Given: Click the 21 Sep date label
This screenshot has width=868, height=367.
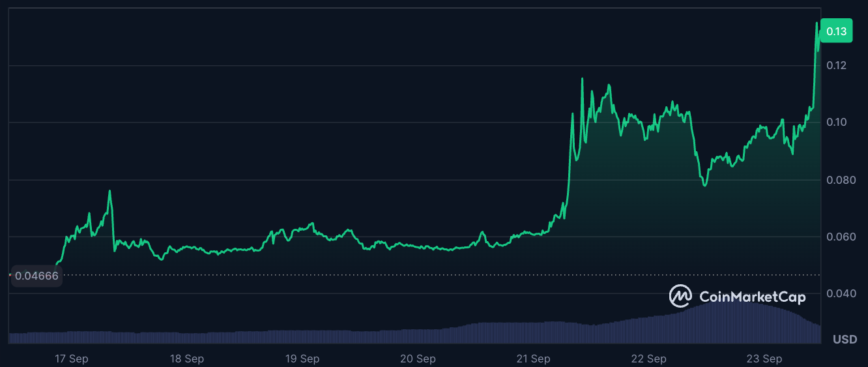Looking at the screenshot, I should click(x=533, y=359).
